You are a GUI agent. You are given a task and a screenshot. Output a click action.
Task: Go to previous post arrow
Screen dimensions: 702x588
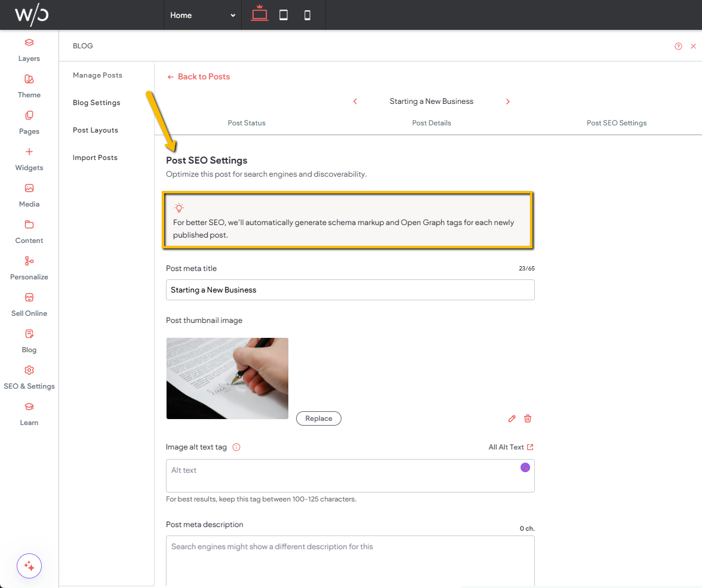[355, 101]
